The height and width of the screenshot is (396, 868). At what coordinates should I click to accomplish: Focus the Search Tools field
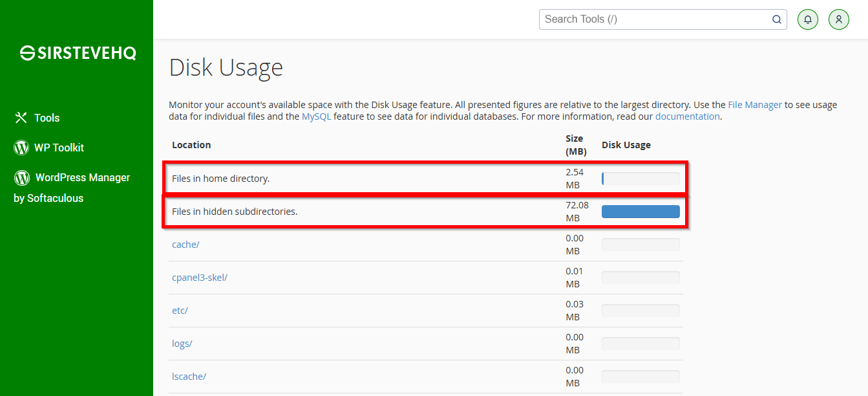click(663, 19)
